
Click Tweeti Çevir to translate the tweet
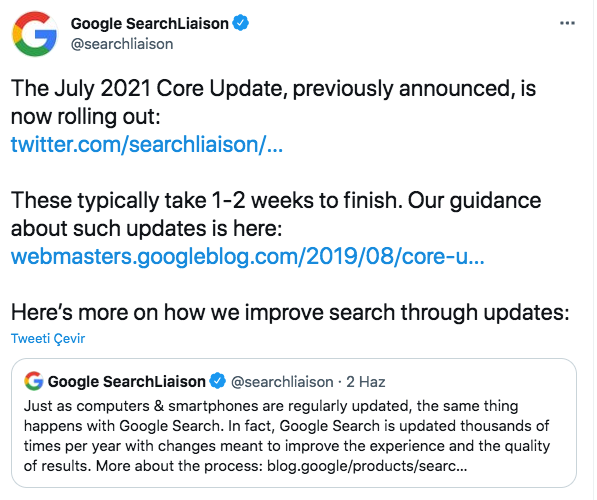pyautogui.click(x=48, y=339)
